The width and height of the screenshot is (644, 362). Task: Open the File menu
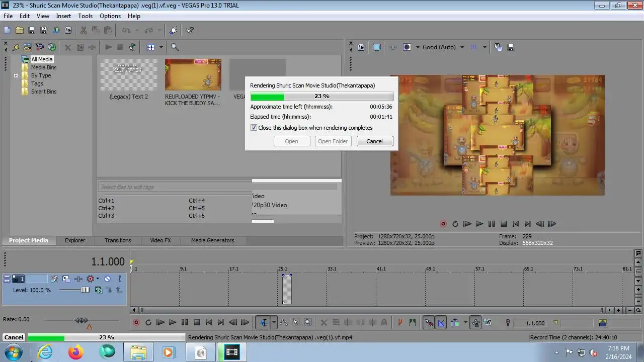pyautogui.click(x=8, y=16)
